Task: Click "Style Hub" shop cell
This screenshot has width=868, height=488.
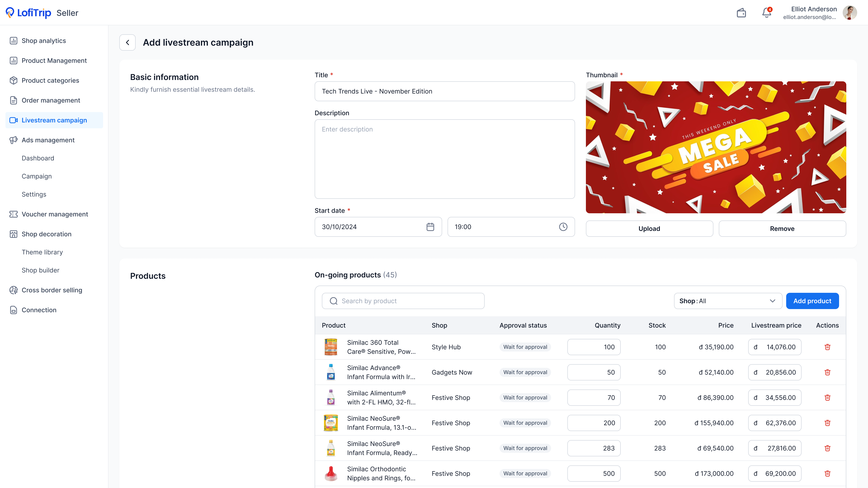Action: pyautogui.click(x=446, y=347)
